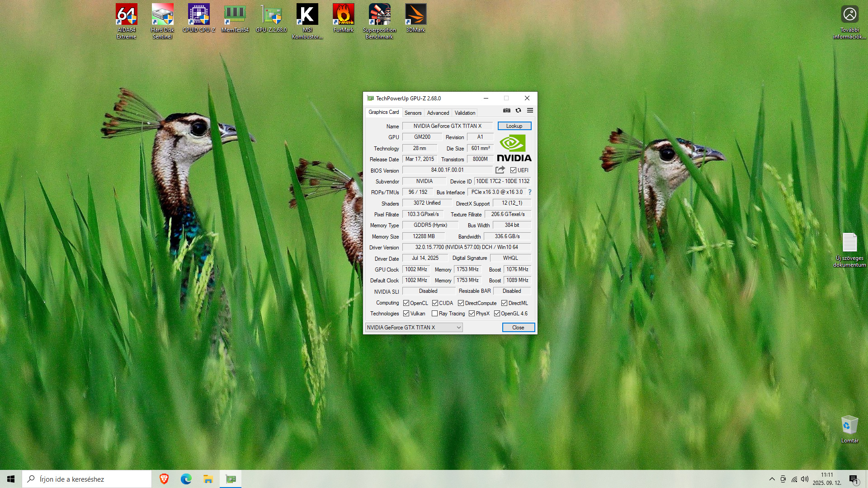Toggle the Ray Tracing checkbox
This screenshot has height=488, width=868.
pyautogui.click(x=434, y=314)
